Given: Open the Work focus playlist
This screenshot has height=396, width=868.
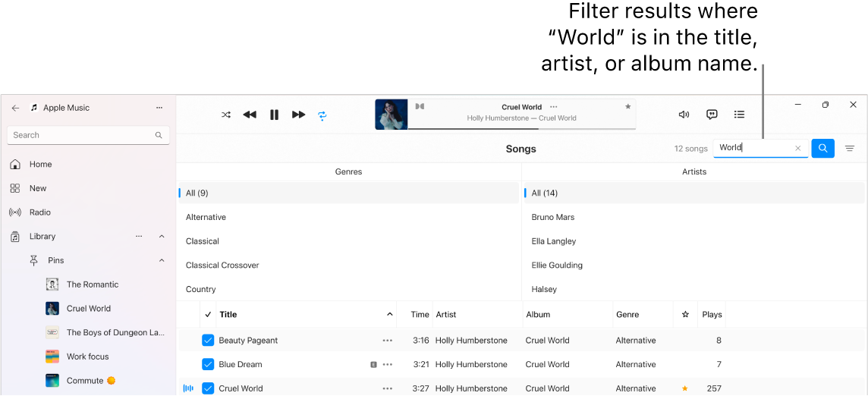Looking at the screenshot, I should coord(87,357).
